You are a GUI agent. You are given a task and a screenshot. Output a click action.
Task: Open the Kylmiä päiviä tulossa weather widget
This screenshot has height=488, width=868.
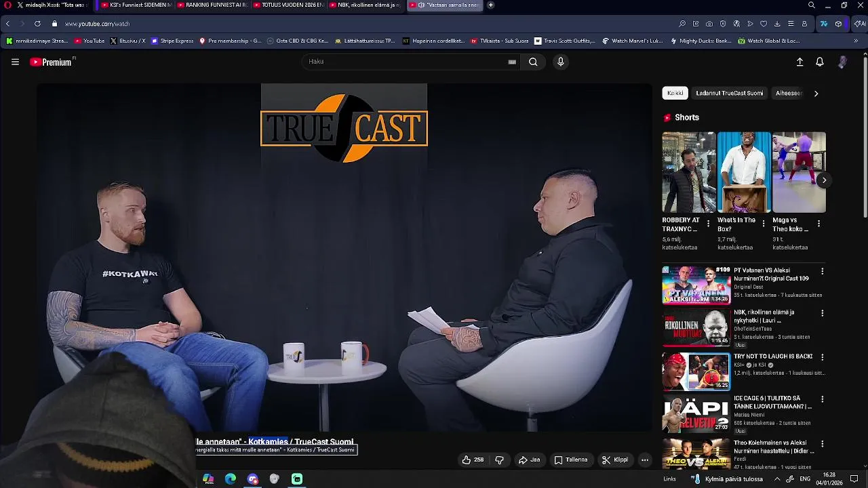coord(726,479)
